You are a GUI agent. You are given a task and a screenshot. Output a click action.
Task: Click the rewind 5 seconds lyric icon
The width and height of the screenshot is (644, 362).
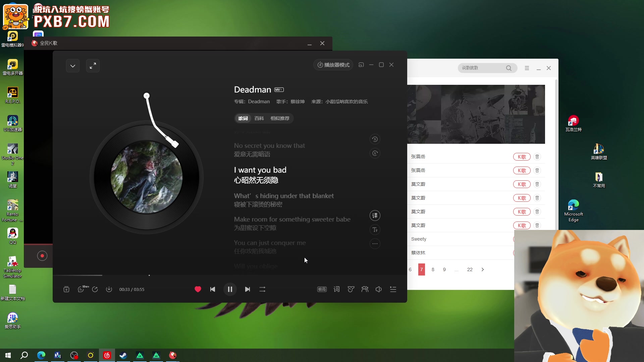375,139
